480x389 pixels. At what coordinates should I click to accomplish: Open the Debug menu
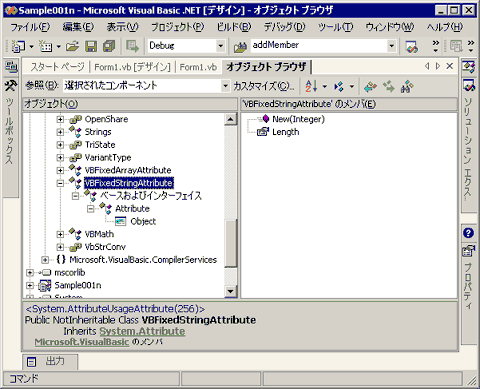(284, 27)
